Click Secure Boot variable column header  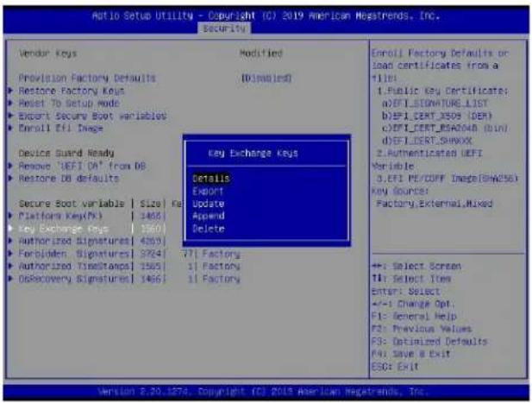pos(72,204)
